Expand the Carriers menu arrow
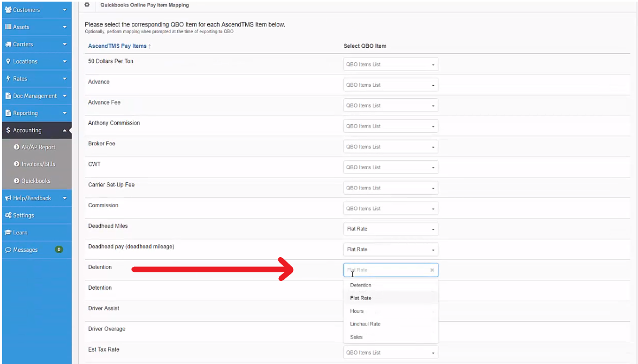The height and width of the screenshot is (364, 638). click(x=65, y=44)
